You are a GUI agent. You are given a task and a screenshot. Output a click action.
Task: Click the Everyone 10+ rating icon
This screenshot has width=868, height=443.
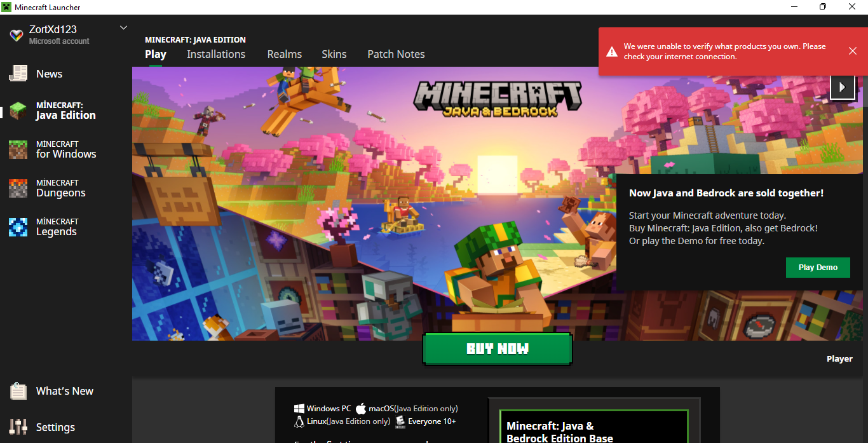400,421
